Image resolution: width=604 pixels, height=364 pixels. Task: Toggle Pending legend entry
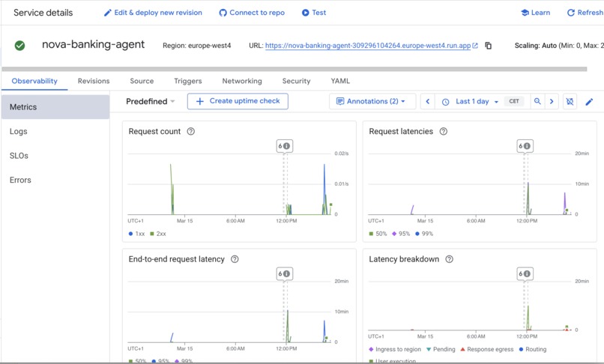point(441,349)
